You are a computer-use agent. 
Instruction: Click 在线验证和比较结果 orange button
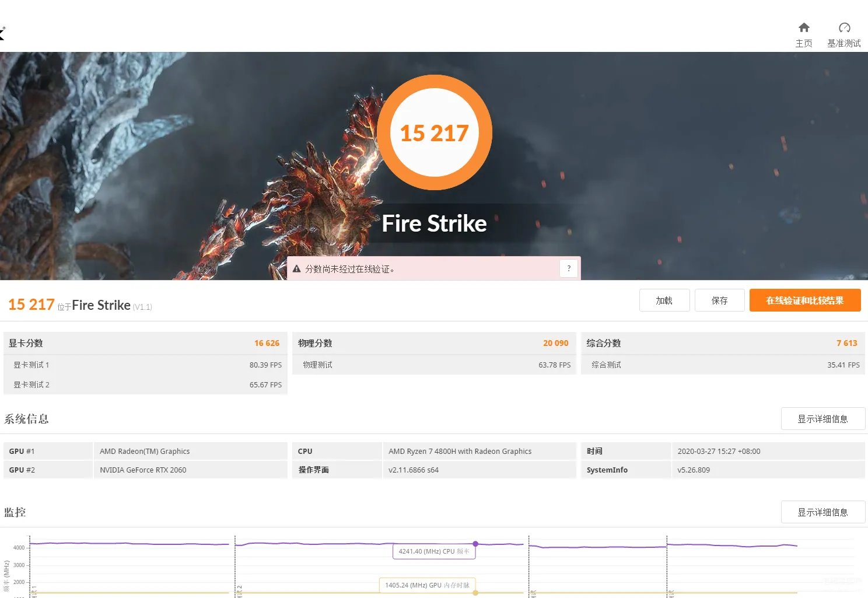805,300
